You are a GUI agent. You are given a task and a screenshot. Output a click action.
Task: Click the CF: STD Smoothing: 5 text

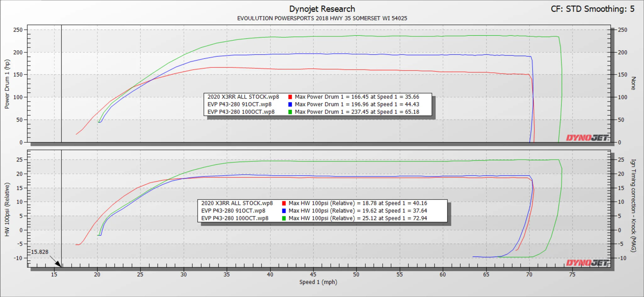point(592,9)
